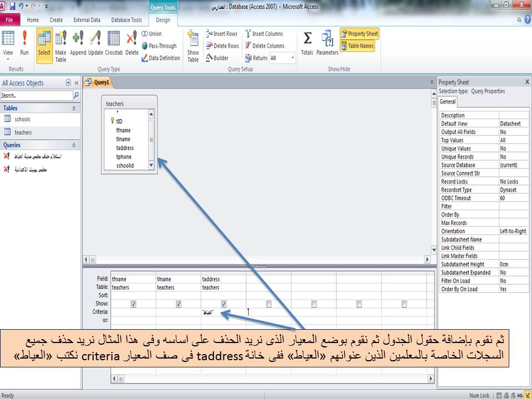Uncheck Show box under tfname column
Viewport: 532px width, 399px height.
tap(134, 304)
